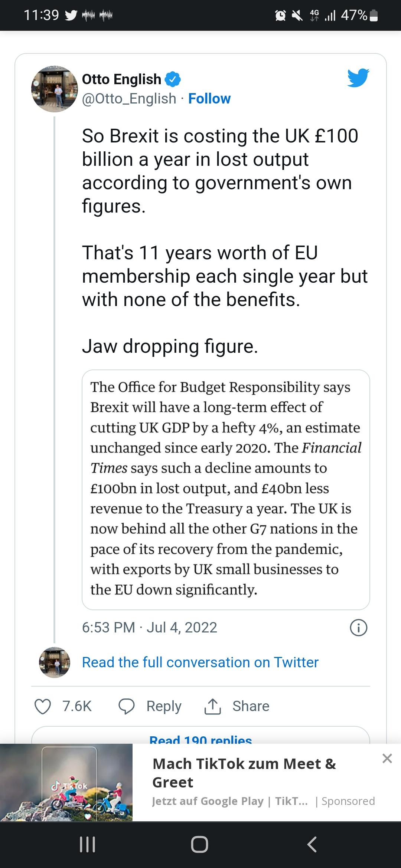Tap the Share label
The width and height of the screenshot is (401, 868).
(251, 706)
